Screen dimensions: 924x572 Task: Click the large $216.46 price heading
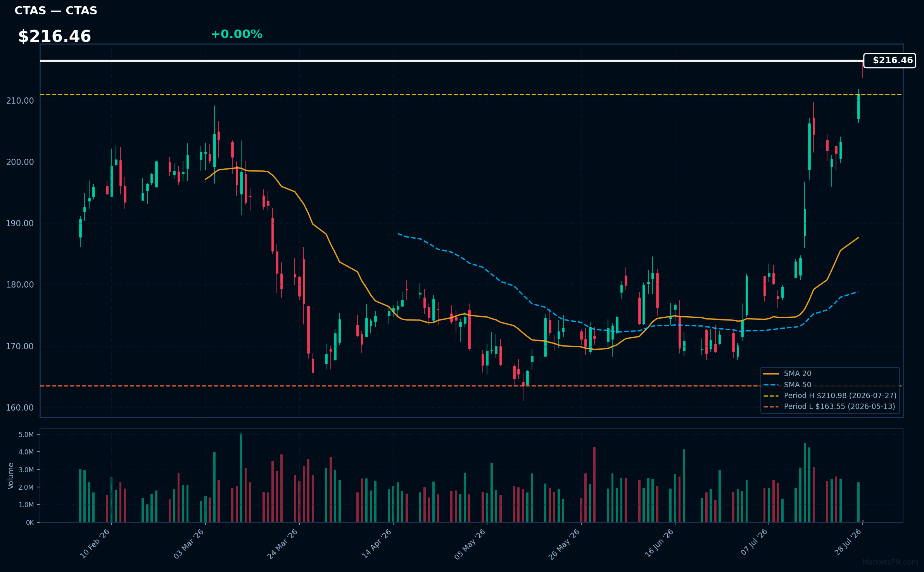coord(55,36)
